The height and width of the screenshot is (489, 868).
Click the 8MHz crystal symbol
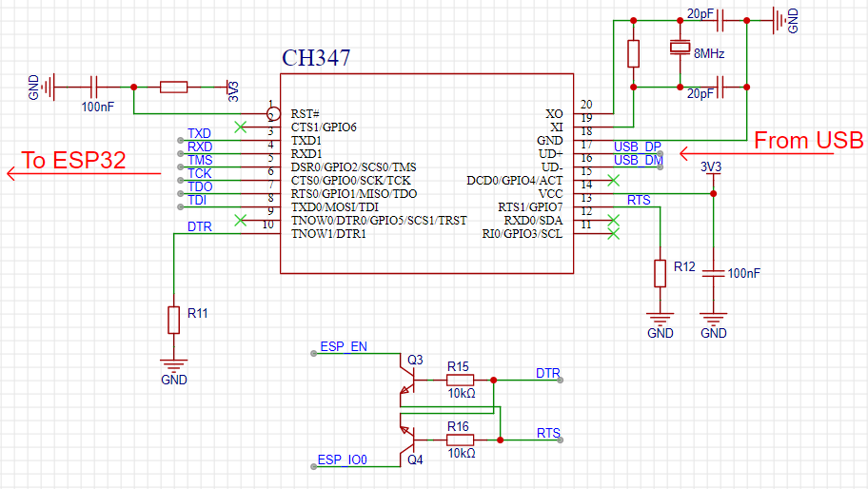click(x=680, y=48)
